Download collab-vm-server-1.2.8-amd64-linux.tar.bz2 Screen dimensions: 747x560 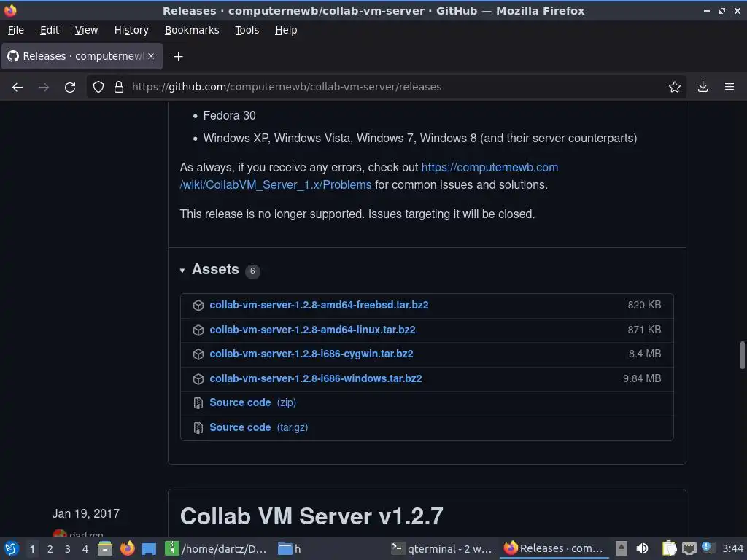pos(312,330)
